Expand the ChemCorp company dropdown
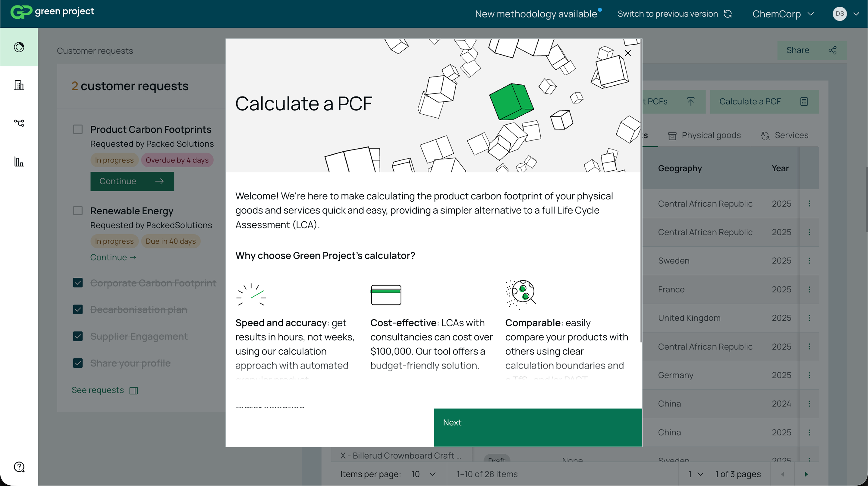The height and width of the screenshot is (486, 868). pyautogui.click(x=783, y=14)
